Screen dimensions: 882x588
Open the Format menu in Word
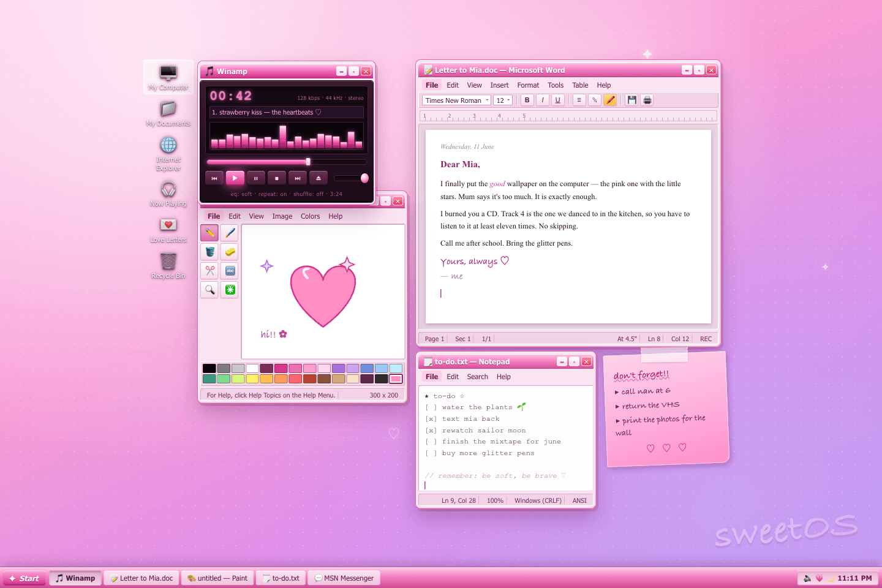tap(528, 85)
